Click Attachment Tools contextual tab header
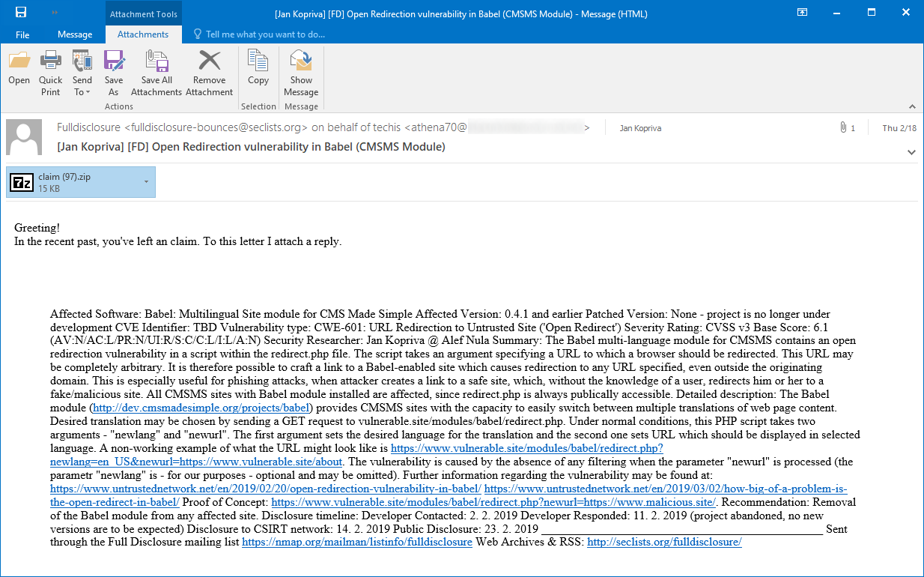924x577 pixels. click(x=143, y=13)
